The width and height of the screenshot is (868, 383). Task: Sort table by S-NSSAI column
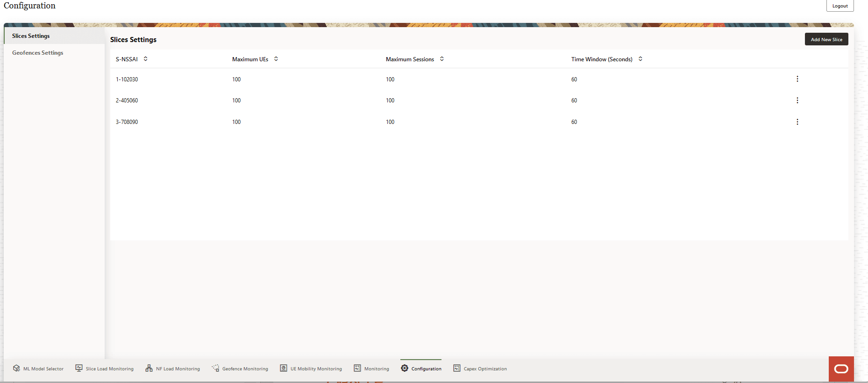click(146, 59)
